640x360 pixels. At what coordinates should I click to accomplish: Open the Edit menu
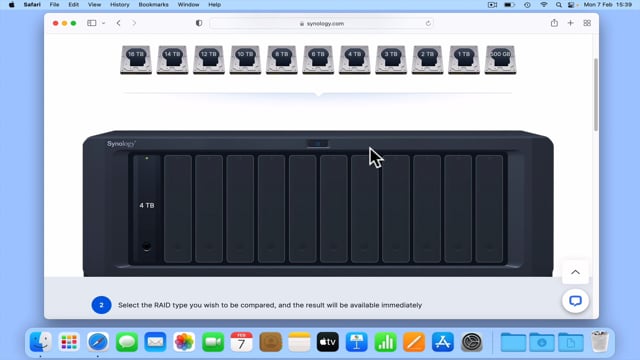[73, 4]
